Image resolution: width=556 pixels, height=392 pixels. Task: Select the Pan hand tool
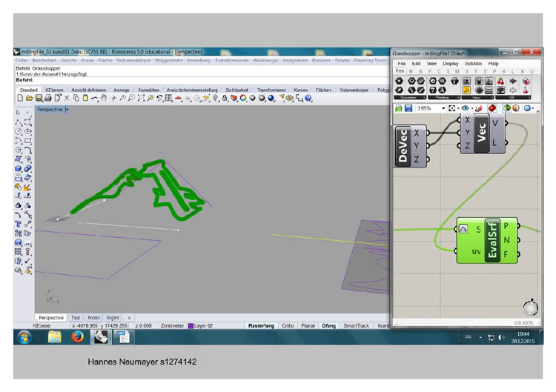click(x=104, y=98)
